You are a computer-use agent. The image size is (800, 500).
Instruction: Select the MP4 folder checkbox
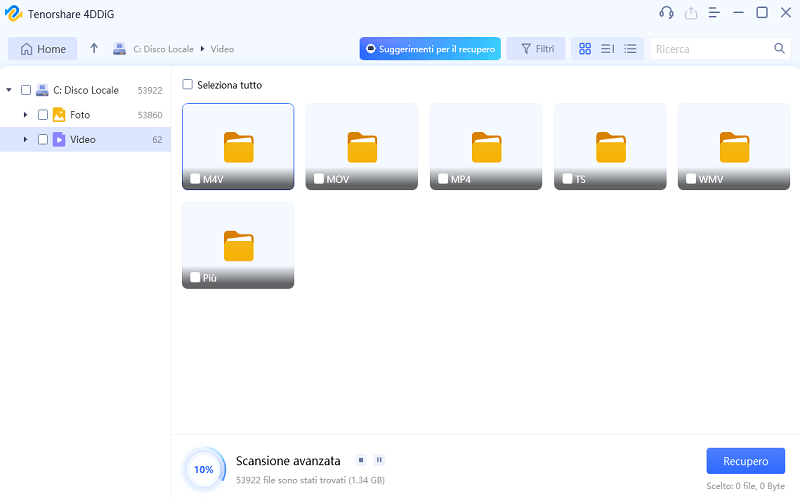click(443, 180)
